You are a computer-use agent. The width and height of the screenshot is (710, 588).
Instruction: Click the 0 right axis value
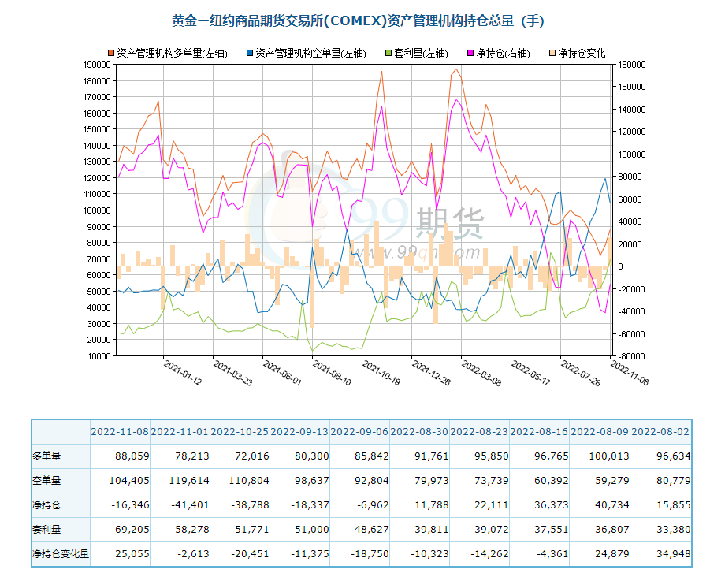[x=620, y=266]
